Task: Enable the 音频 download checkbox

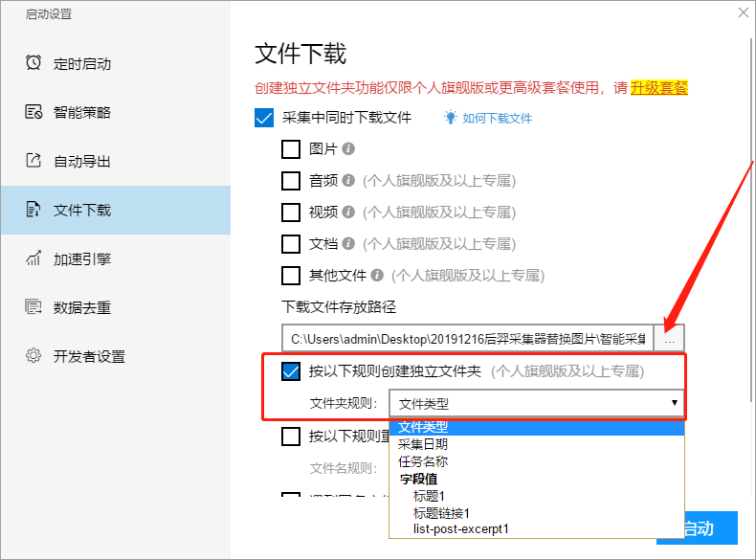Action: [291, 181]
